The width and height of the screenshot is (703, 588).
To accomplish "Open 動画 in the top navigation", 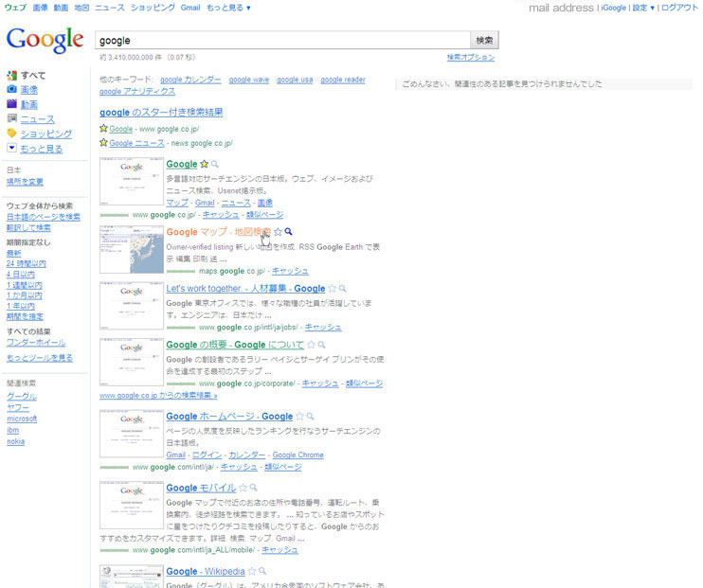I will pos(61,8).
